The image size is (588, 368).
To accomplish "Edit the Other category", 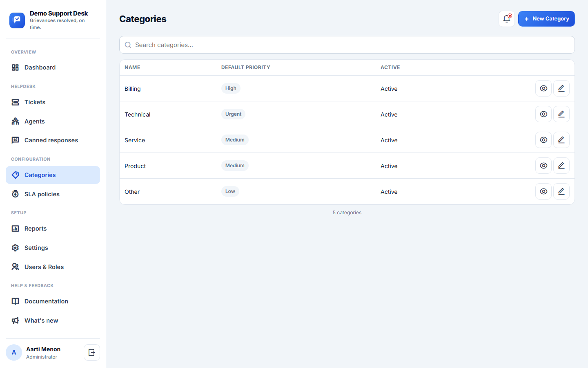I will click(561, 191).
